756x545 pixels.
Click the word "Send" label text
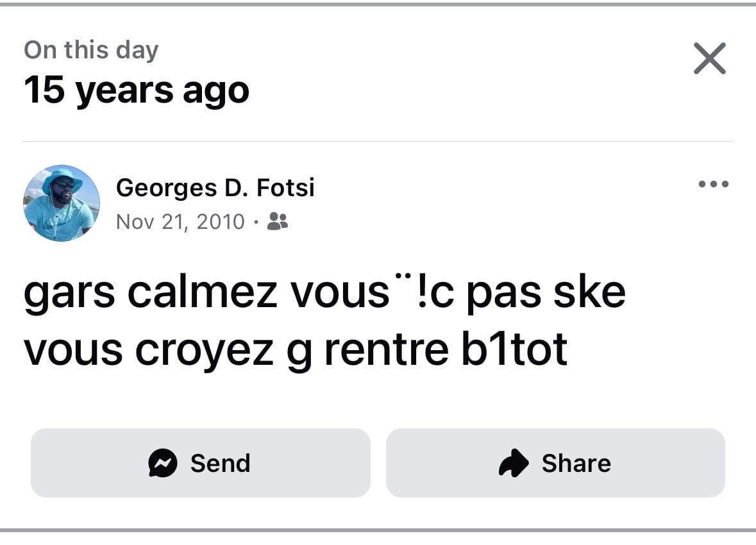tap(220, 463)
